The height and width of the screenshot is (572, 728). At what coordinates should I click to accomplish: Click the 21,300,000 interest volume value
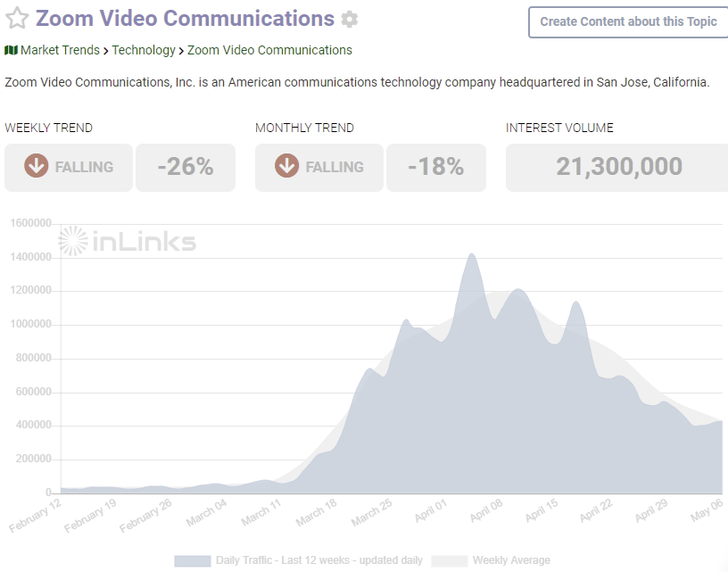tap(619, 167)
